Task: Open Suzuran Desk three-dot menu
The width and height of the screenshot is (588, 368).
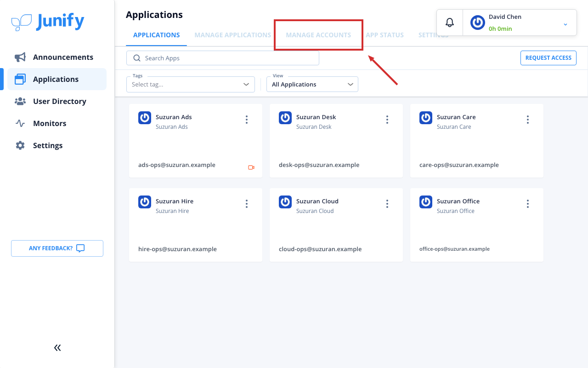Action: point(387,120)
